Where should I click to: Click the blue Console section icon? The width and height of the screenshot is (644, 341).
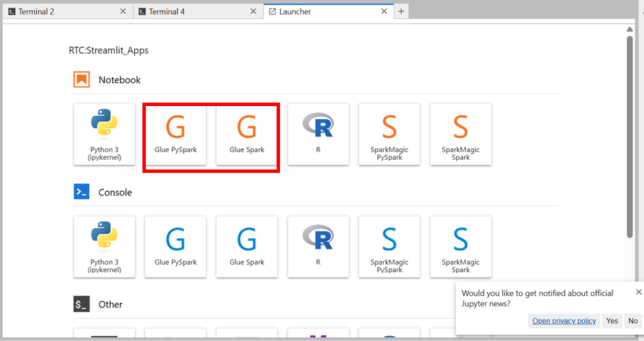click(82, 192)
